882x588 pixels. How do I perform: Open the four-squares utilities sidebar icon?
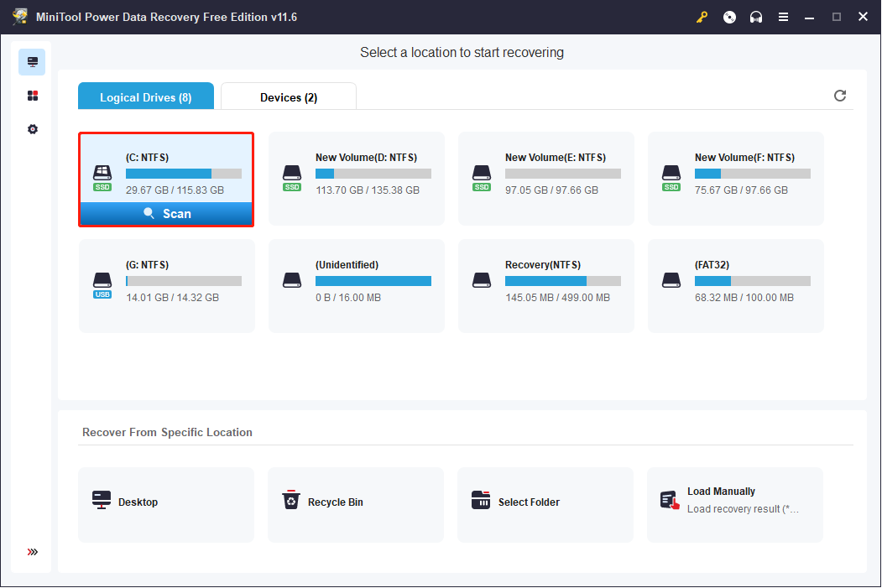point(32,96)
